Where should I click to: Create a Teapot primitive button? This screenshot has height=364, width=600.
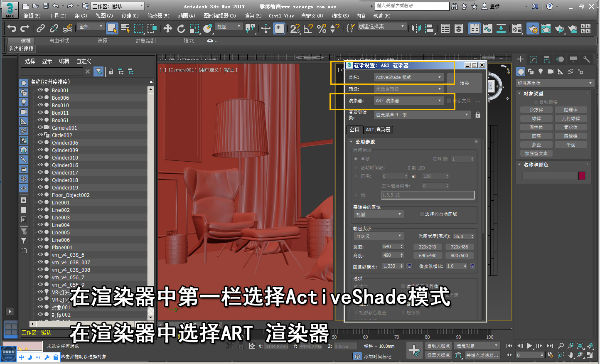(x=536, y=145)
